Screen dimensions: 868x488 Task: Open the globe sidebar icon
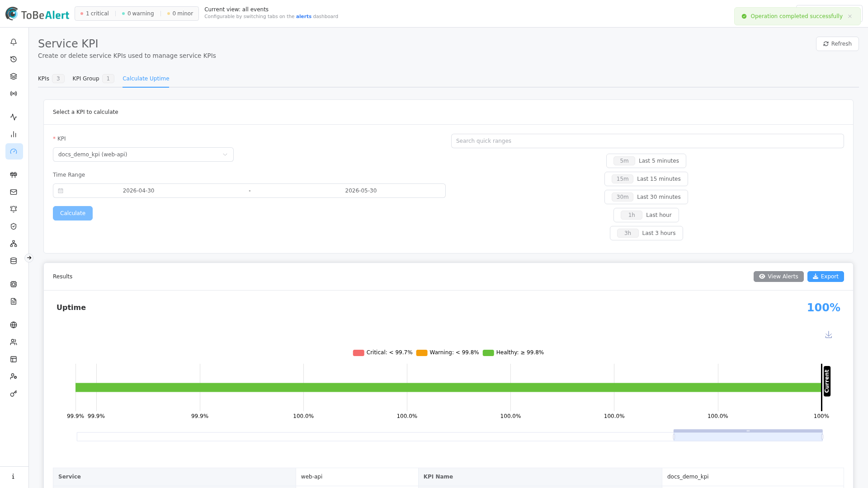coord(14,325)
